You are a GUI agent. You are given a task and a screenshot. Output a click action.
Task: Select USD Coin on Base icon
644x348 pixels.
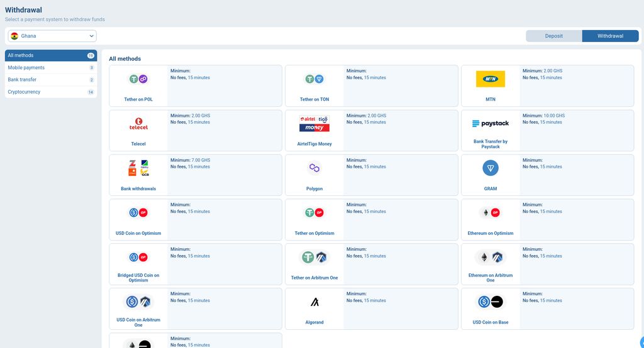click(490, 302)
